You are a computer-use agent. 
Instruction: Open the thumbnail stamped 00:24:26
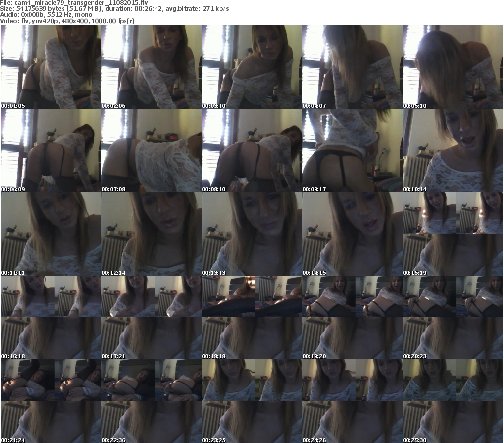[x=352, y=401]
